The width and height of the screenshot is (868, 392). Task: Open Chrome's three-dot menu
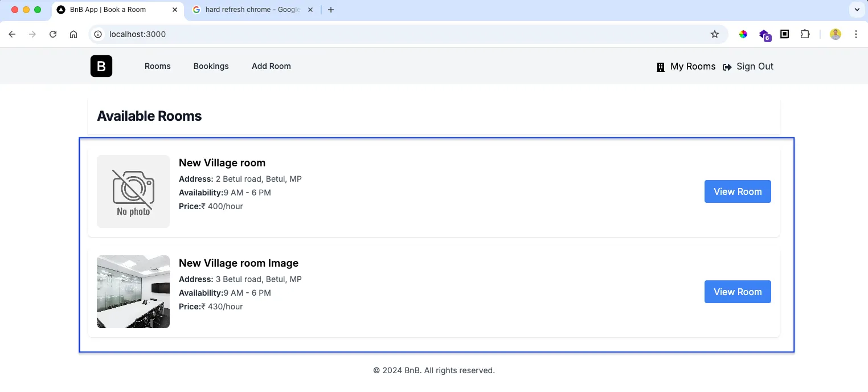(x=856, y=34)
